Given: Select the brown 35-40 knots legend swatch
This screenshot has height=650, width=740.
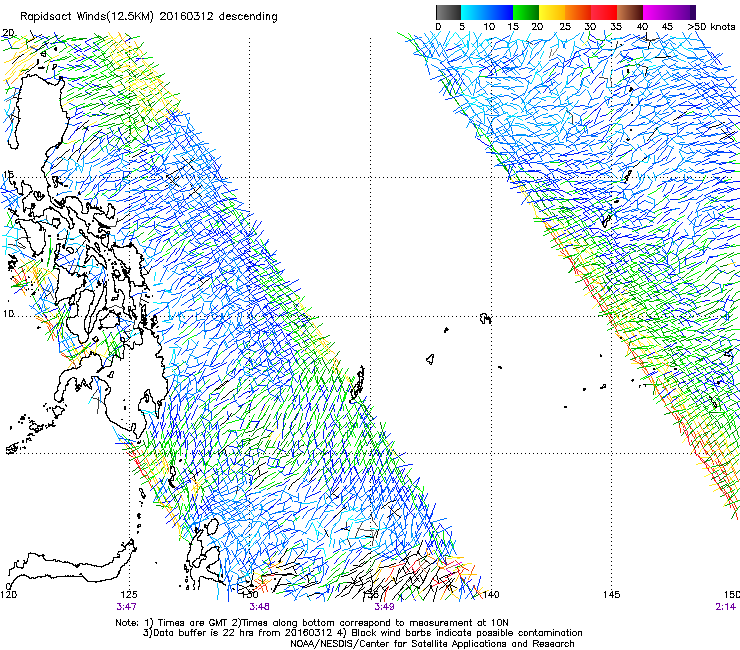Looking at the screenshot, I should pyautogui.click(x=630, y=12).
